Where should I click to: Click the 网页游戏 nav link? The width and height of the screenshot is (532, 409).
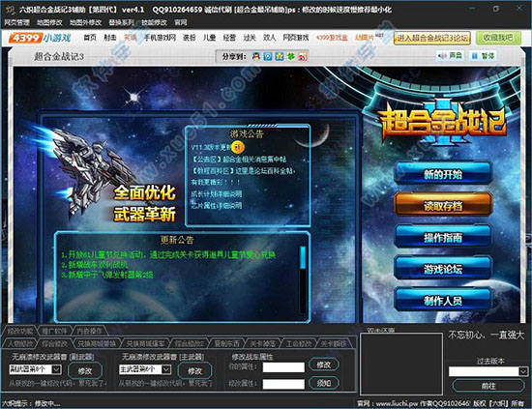[296, 38]
